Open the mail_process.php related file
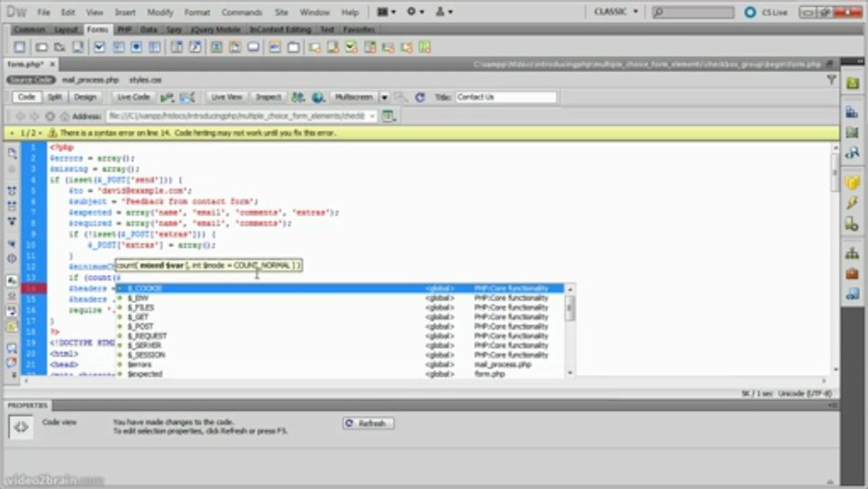This screenshot has width=868, height=489. point(90,80)
